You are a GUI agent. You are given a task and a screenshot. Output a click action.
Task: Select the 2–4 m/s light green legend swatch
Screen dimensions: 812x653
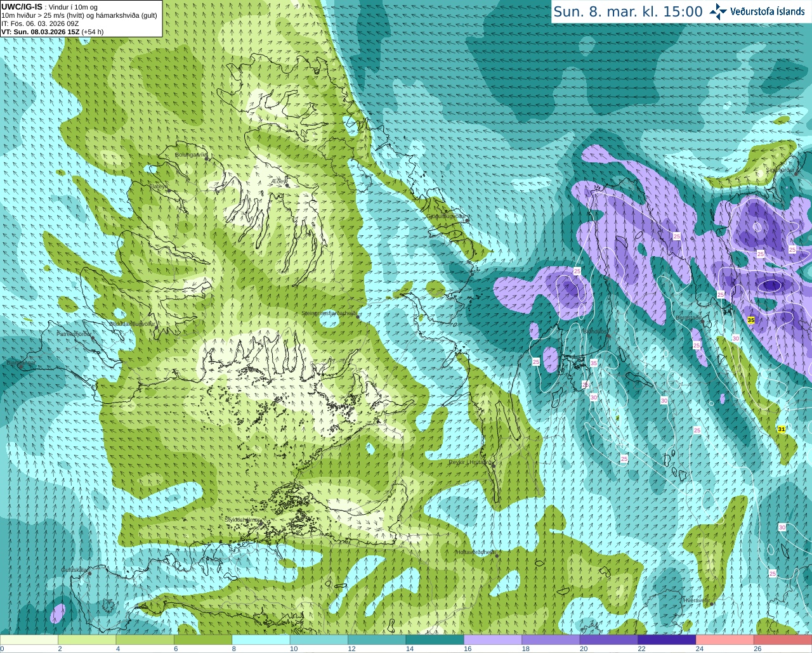pyautogui.click(x=87, y=640)
